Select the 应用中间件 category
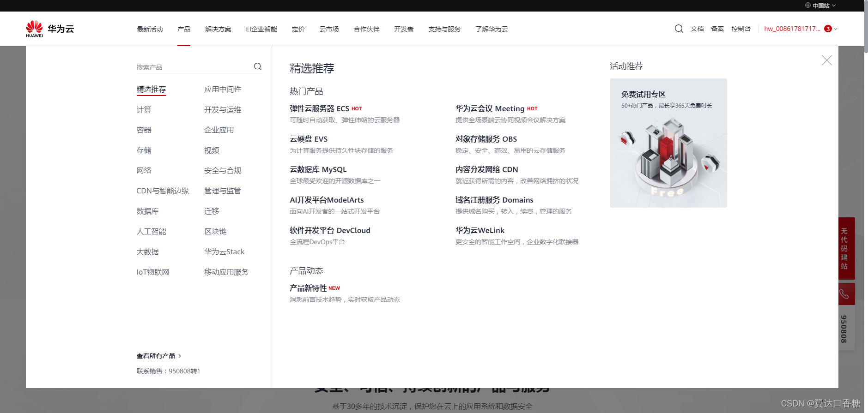Image resolution: width=868 pixels, height=413 pixels. (x=223, y=90)
